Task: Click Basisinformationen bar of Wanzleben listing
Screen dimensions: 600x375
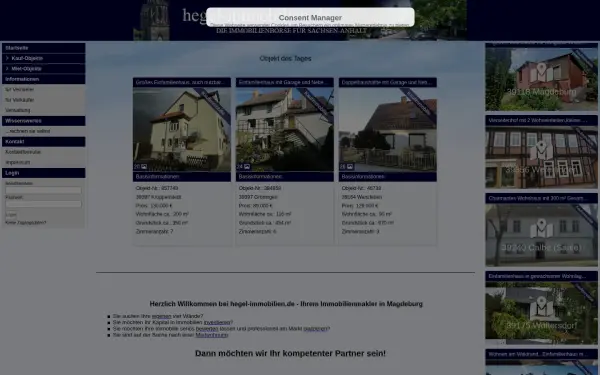Action: (x=388, y=177)
